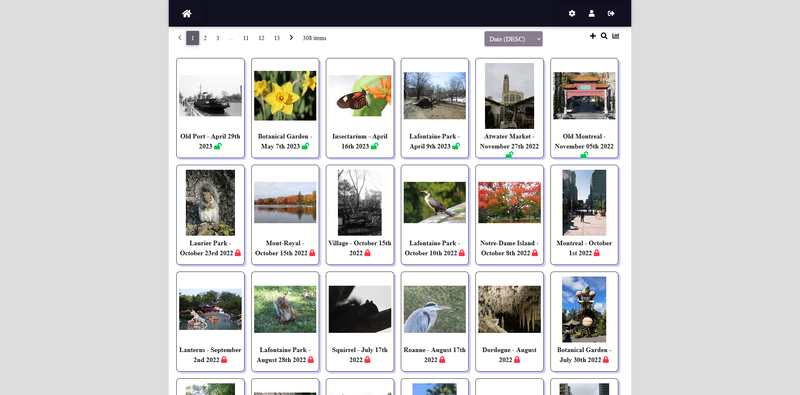Go to page 3

point(217,38)
